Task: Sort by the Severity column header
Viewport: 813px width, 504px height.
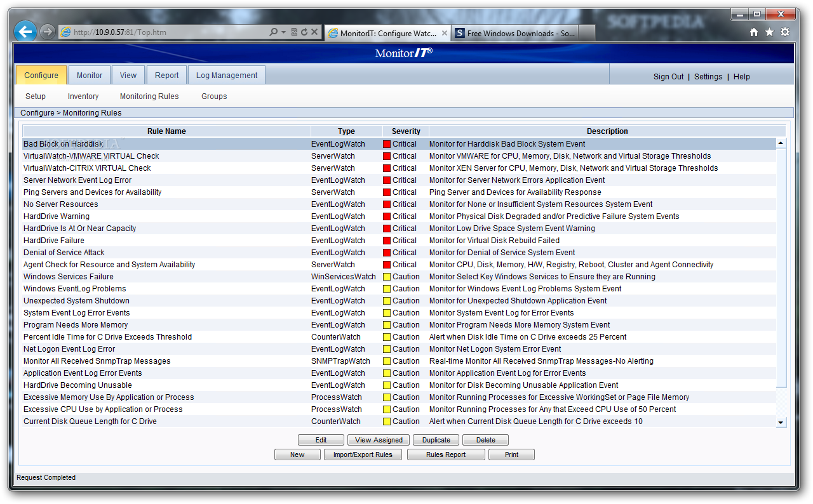Action: (x=406, y=131)
